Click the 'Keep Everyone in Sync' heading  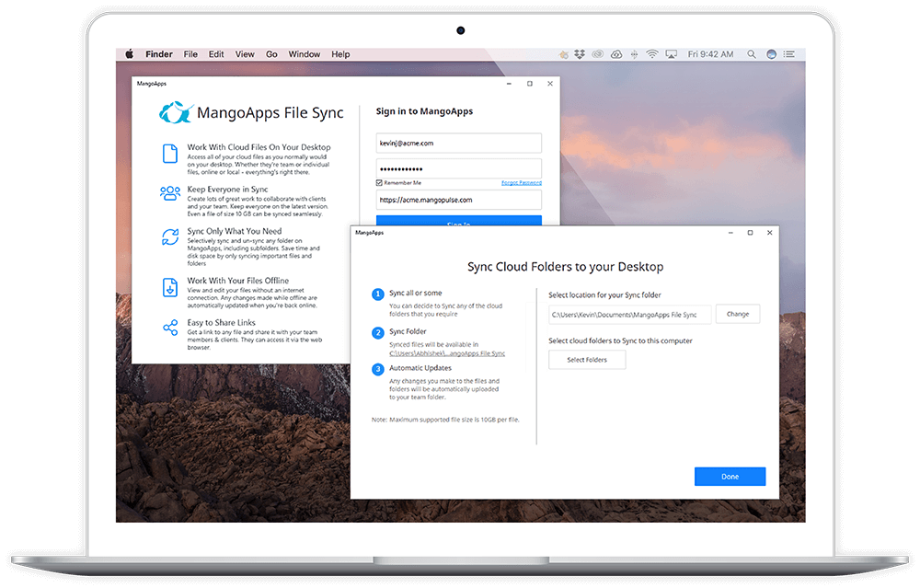coord(227,190)
